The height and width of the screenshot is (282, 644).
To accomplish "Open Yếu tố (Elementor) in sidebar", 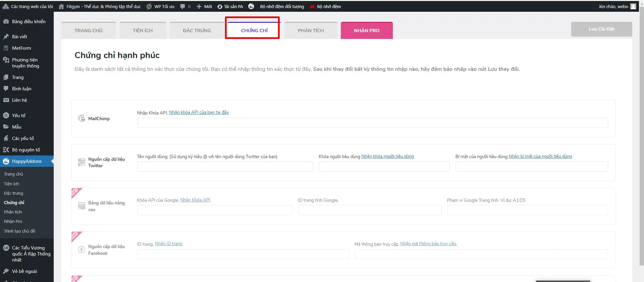I will (x=27, y=115).
